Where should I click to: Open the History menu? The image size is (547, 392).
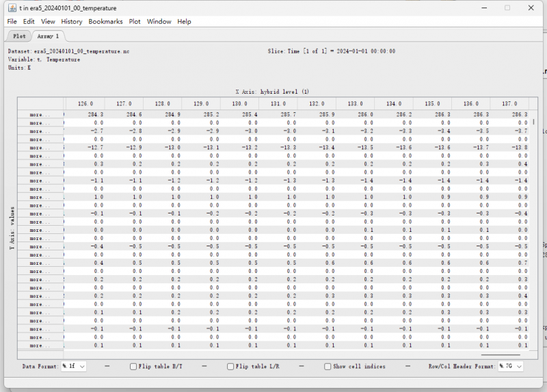click(71, 21)
